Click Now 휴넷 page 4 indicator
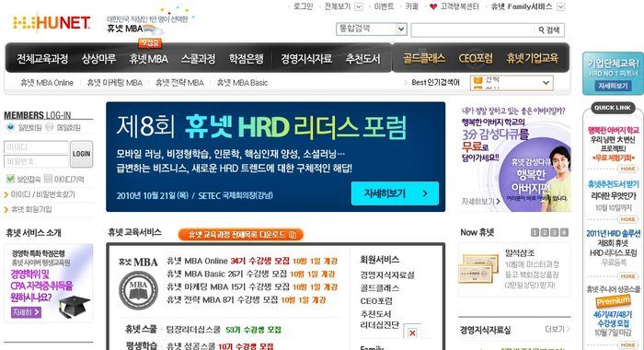Viewport: 644px width, 350px height. click(564, 232)
